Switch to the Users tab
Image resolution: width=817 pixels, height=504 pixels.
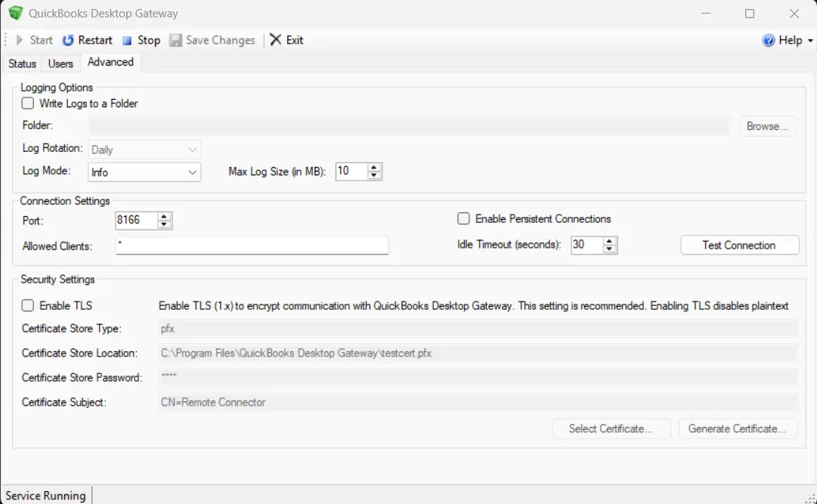pyautogui.click(x=60, y=63)
